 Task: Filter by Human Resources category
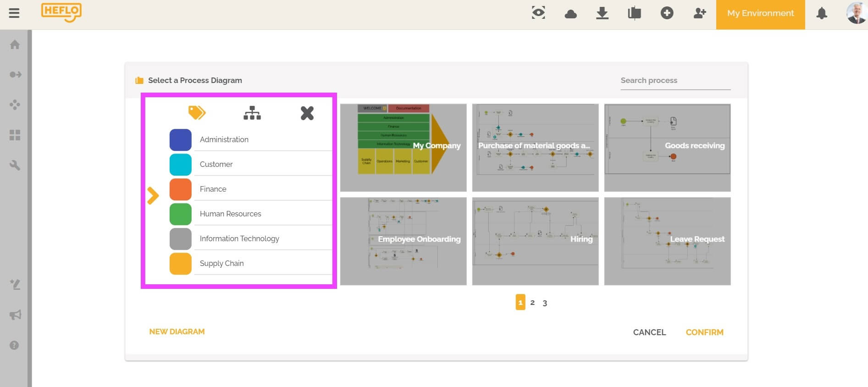230,214
